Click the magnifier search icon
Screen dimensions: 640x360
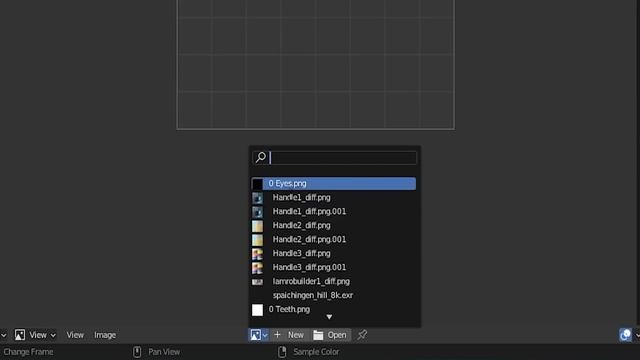point(260,158)
